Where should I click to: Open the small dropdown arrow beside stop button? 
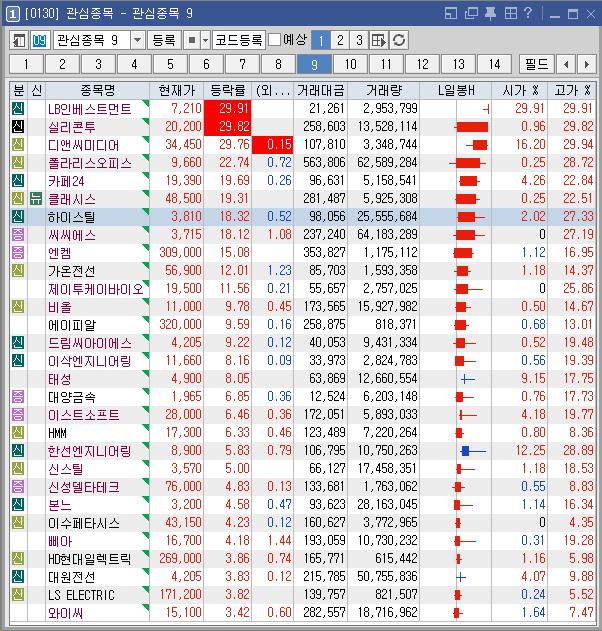(x=206, y=40)
